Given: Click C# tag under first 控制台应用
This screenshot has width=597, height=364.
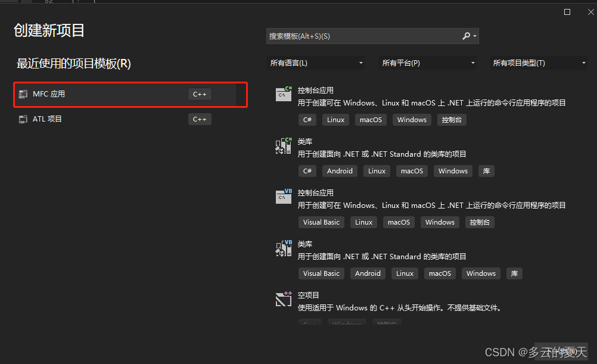Looking at the screenshot, I should 307,120.
